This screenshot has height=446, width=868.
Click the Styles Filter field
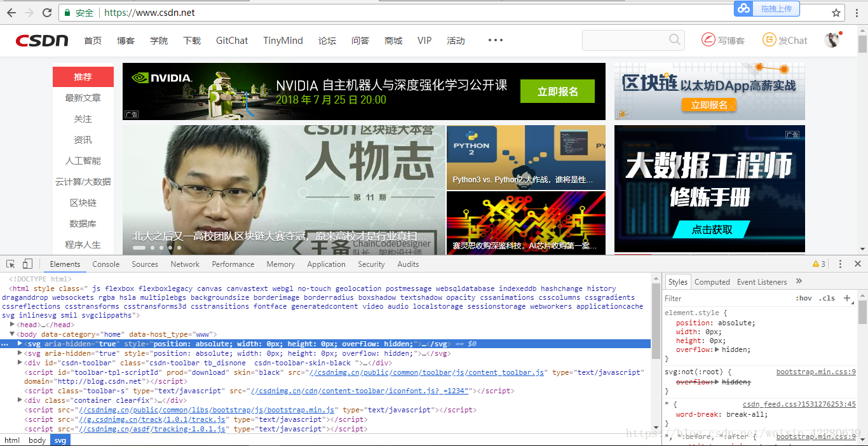pyautogui.click(x=728, y=298)
